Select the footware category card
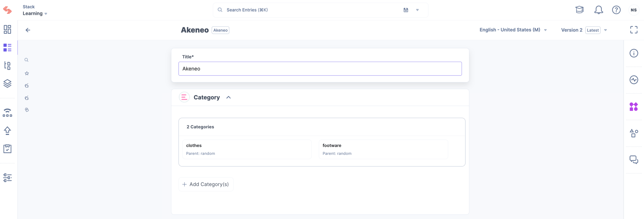Screen dimensions: 644x219 click(383, 149)
